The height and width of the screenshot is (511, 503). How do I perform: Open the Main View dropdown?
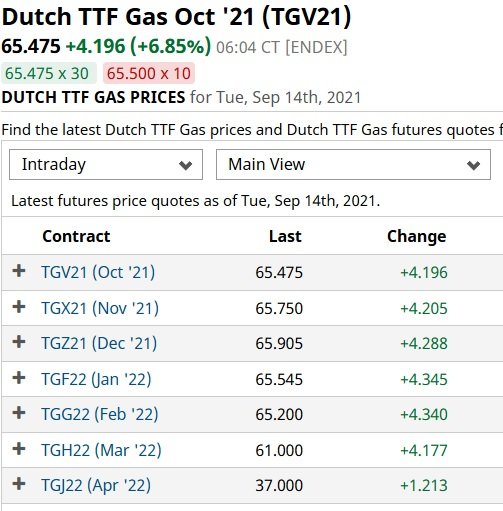point(353,165)
